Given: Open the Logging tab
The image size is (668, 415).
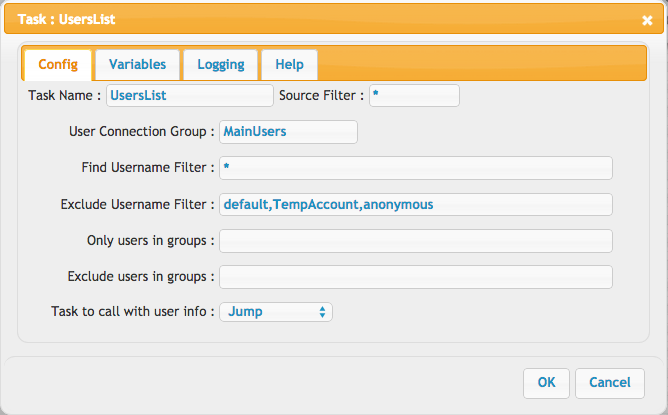Looking at the screenshot, I should (x=220, y=65).
